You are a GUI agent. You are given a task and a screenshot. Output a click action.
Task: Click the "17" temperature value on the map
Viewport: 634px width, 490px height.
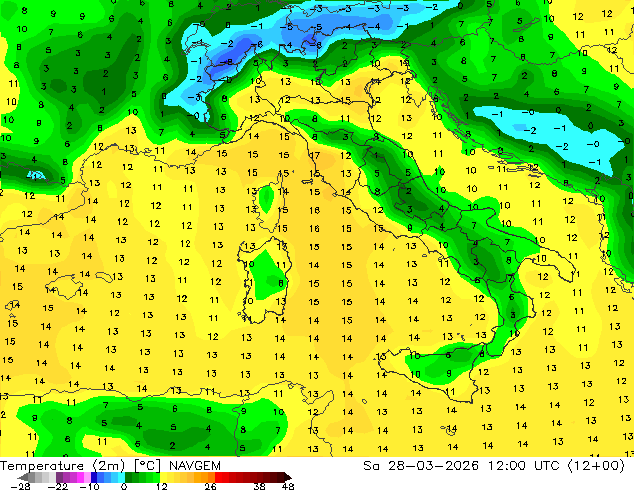coord(315,155)
